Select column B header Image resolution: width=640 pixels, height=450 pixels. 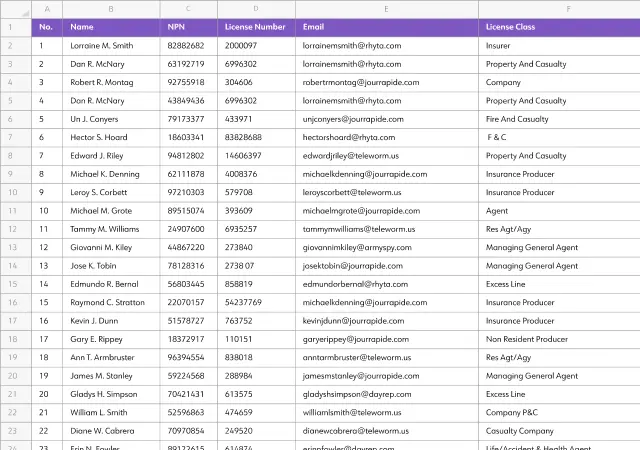click(111, 9)
